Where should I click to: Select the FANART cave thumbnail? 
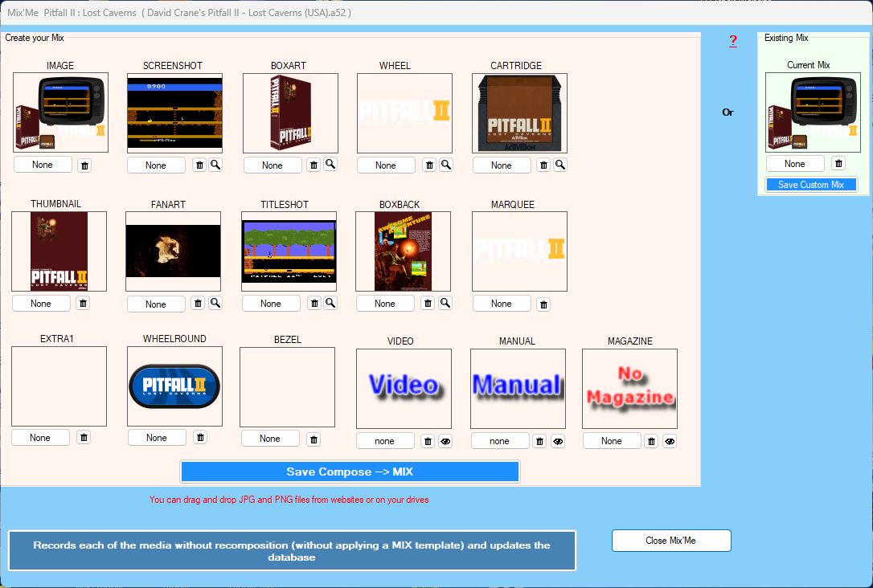[x=173, y=251]
